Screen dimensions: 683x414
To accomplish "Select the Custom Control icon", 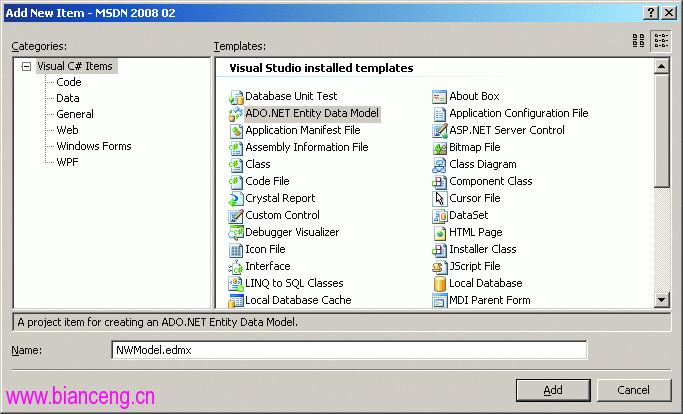I will point(236,215).
